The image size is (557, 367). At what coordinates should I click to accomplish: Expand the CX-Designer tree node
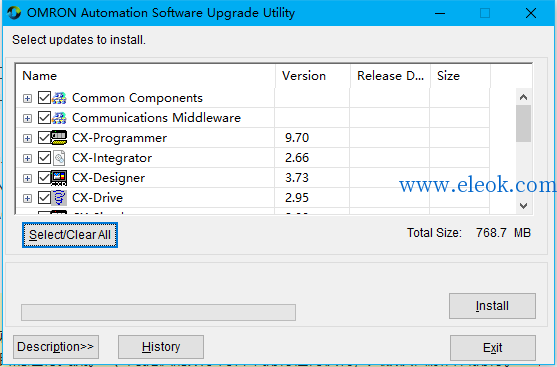point(27,178)
